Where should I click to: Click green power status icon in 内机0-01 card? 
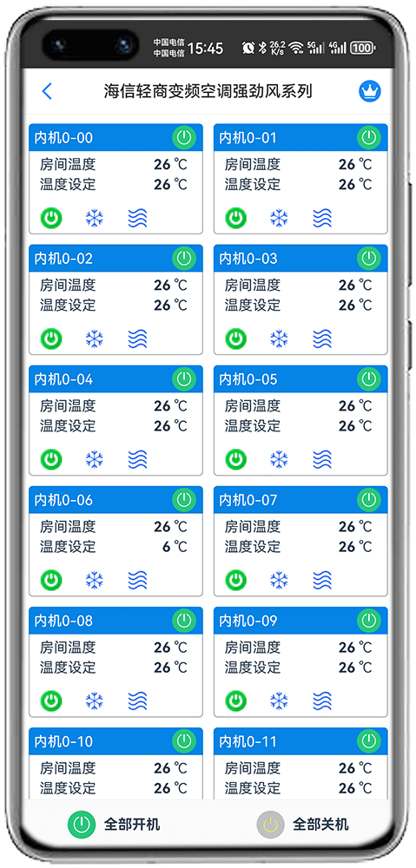pyautogui.click(x=236, y=218)
